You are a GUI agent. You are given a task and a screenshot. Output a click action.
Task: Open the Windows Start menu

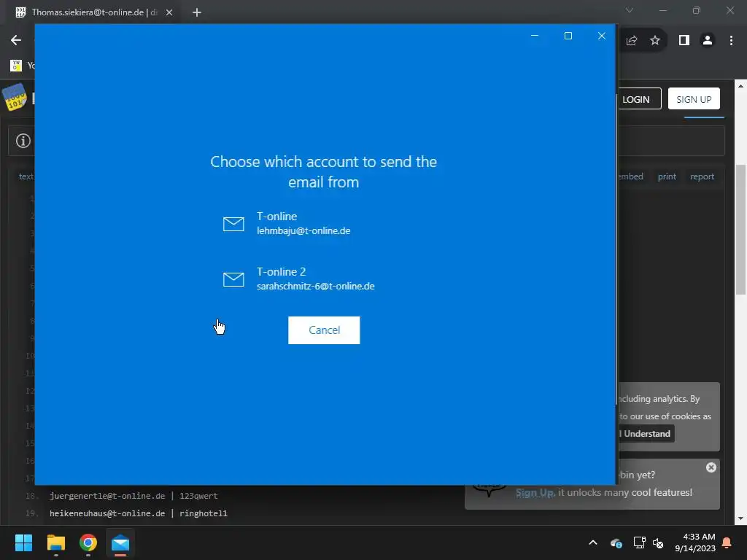(x=23, y=542)
